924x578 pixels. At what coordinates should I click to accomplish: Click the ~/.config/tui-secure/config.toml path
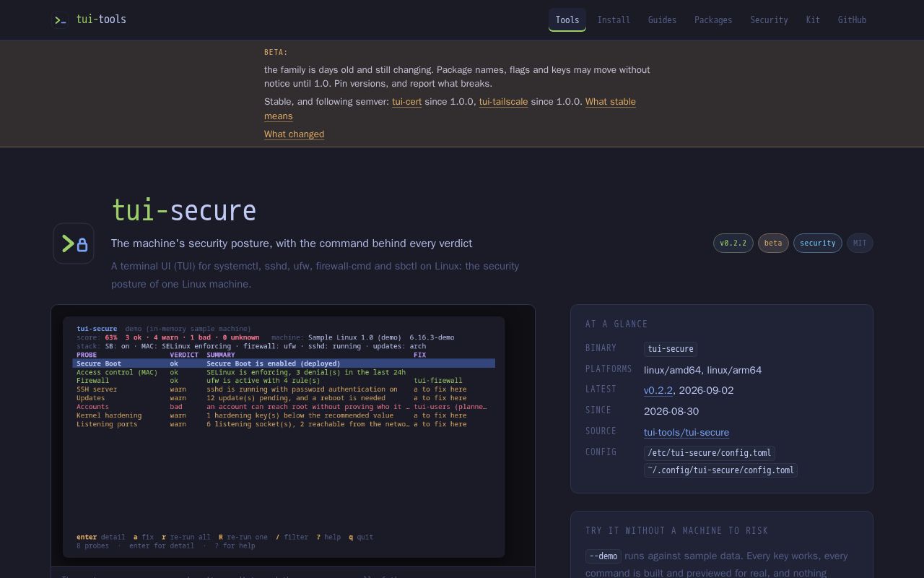click(720, 470)
